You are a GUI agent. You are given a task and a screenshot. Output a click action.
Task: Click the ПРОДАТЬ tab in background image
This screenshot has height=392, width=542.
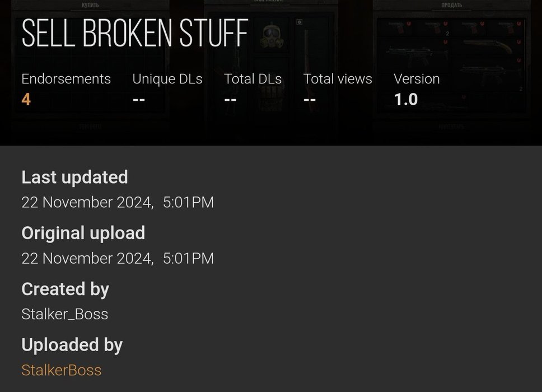tap(451, 6)
